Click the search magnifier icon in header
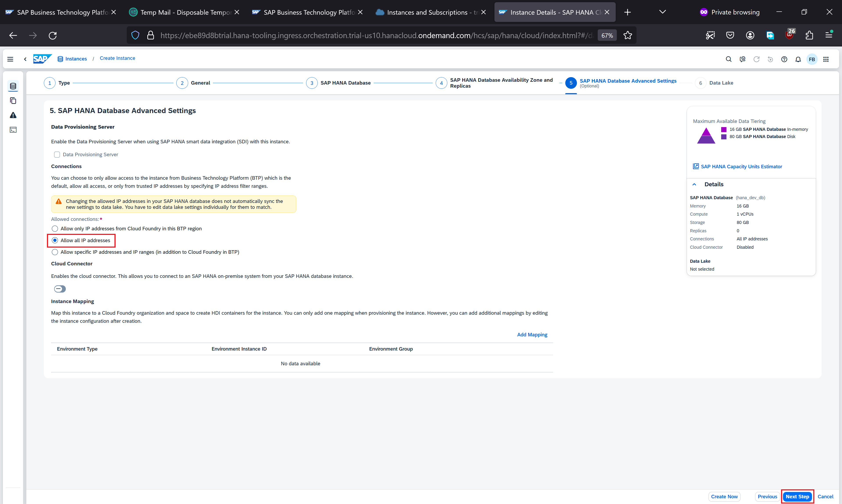 [728, 59]
